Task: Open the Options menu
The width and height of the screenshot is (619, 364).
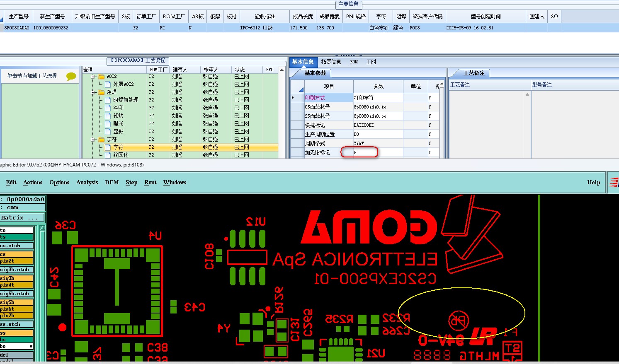Action: [59, 183]
